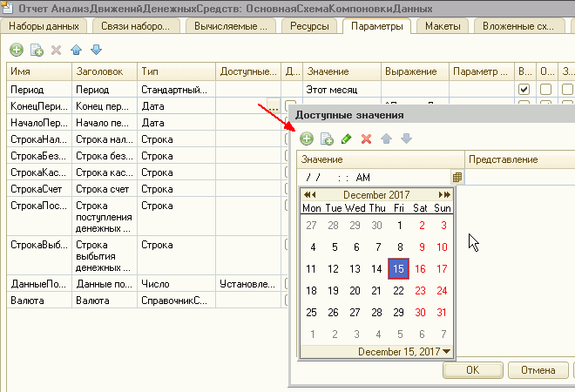This screenshot has height=392, width=575.
Task: Toggle second checkbox in Период row
Action: pyautogui.click(x=545, y=89)
